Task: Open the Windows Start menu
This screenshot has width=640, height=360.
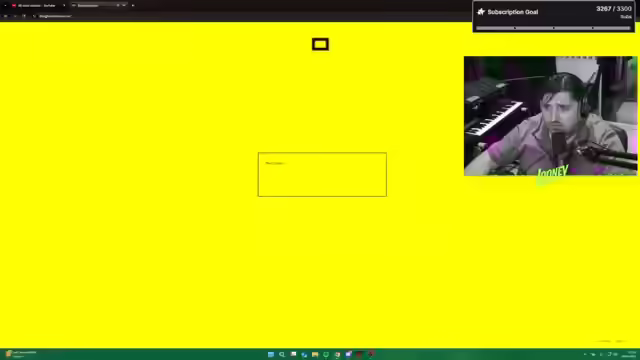Action: point(271,354)
